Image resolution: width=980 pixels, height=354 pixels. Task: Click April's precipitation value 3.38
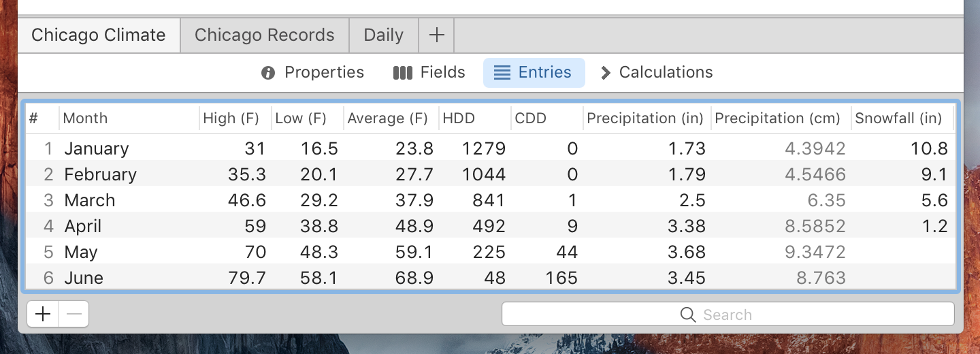click(687, 226)
